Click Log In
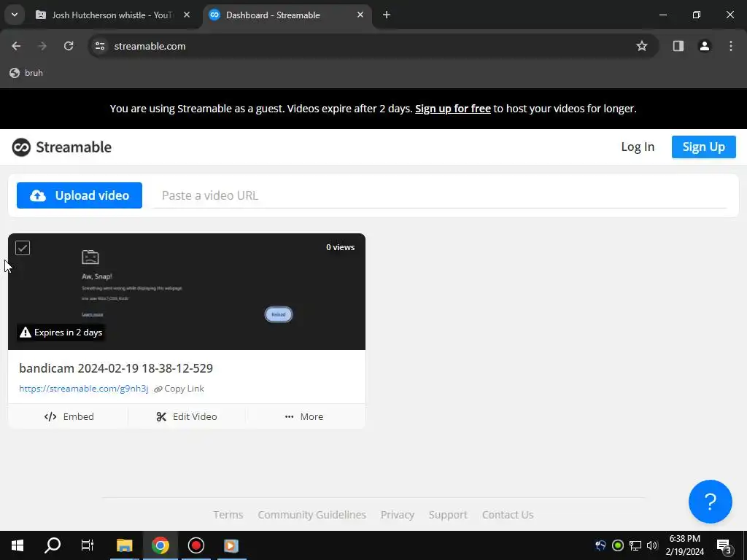The image size is (747, 560). (638, 147)
